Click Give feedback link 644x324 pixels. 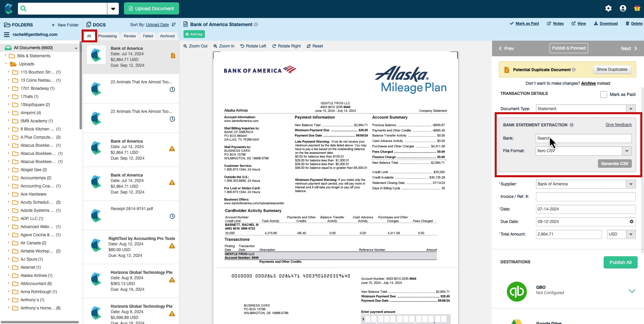click(x=619, y=125)
